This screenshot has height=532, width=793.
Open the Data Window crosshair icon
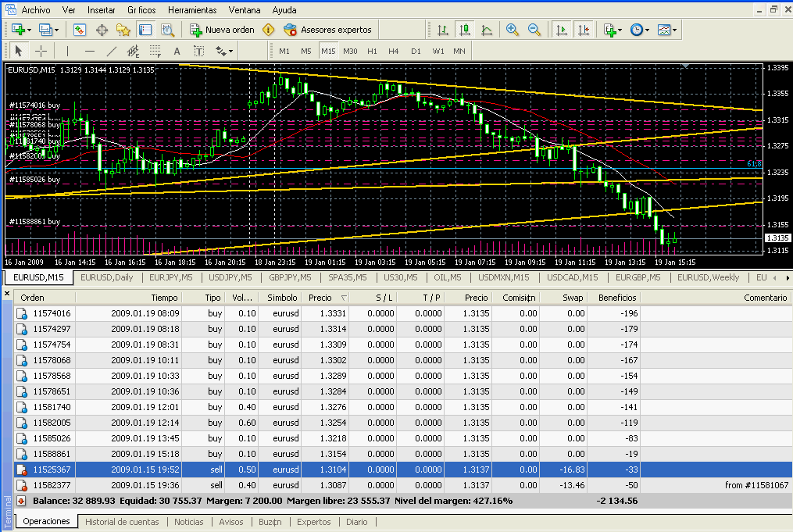(x=102, y=30)
